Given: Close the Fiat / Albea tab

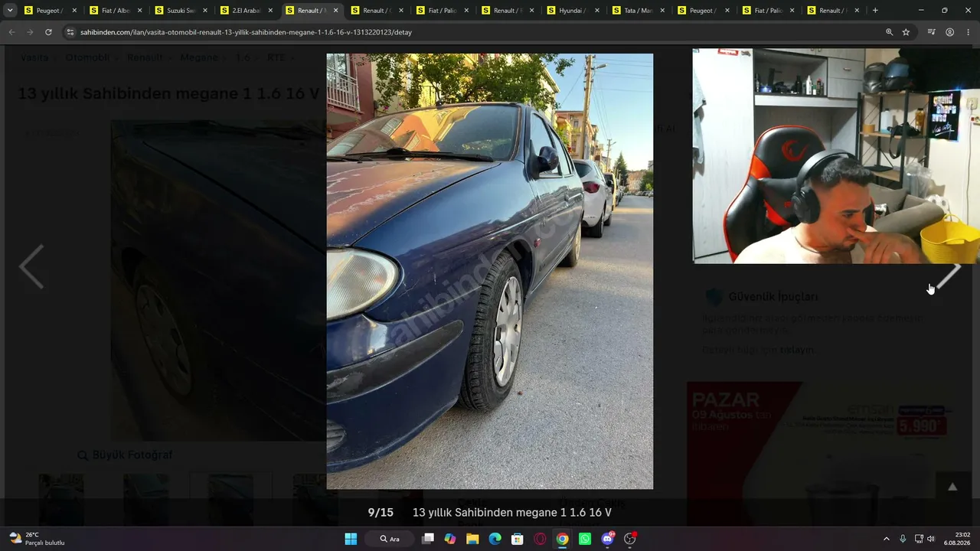Looking at the screenshot, I should (139, 11).
